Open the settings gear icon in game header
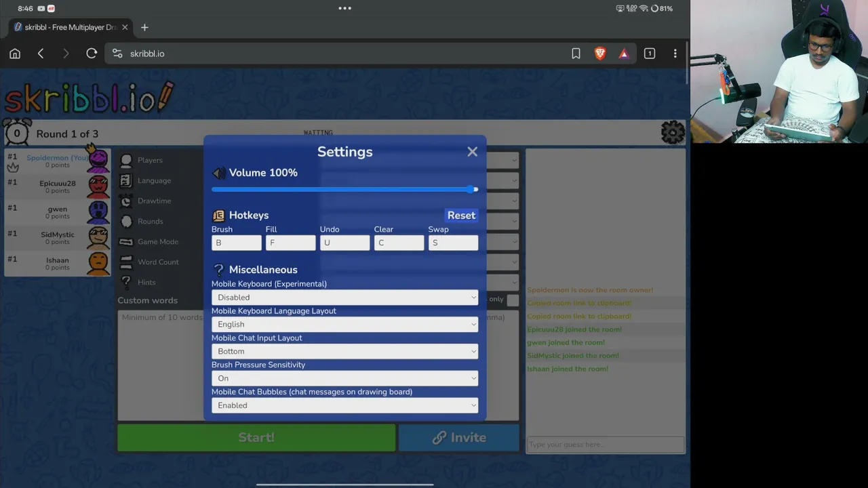The height and width of the screenshot is (488, 868). click(x=673, y=133)
